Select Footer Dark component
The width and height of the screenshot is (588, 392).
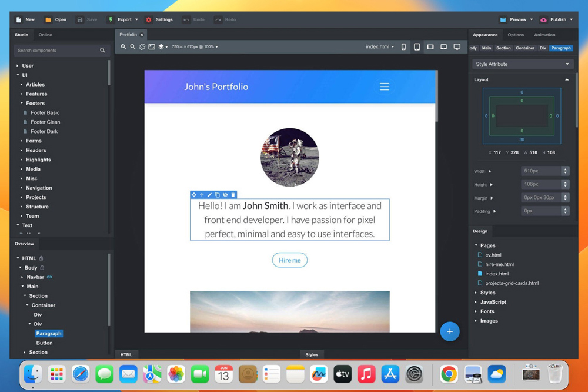click(x=44, y=131)
